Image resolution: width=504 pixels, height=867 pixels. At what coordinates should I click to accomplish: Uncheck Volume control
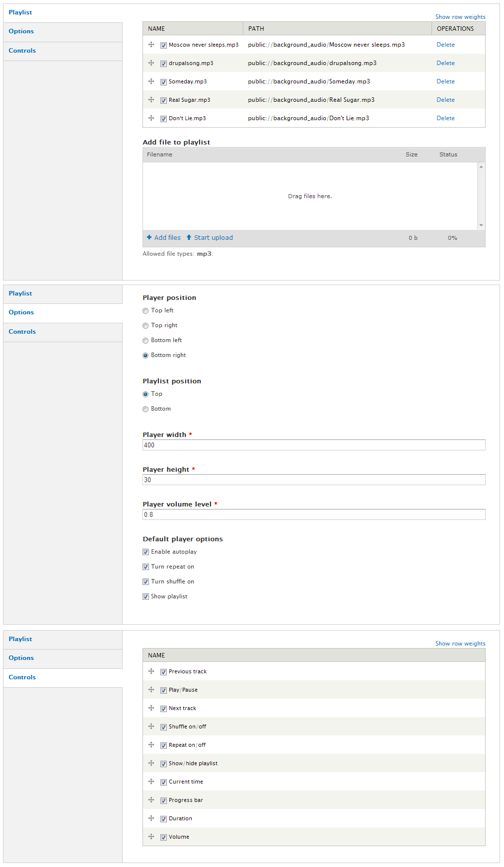pyautogui.click(x=163, y=837)
